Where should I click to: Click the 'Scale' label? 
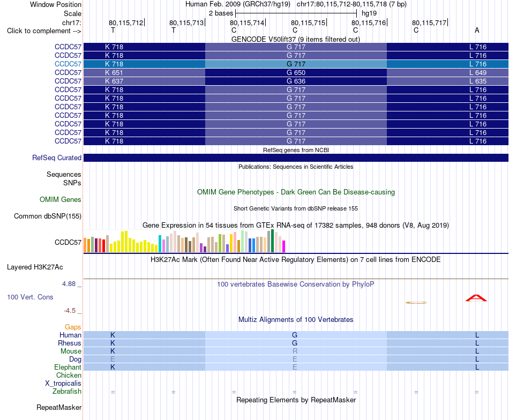click(72, 13)
